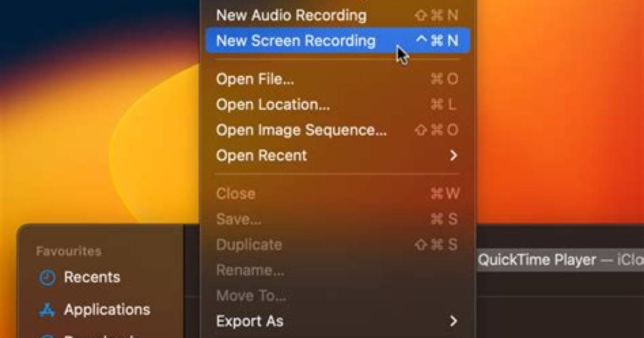Select the greyed Move To... item
This screenshot has height=338, width=644.
tap(338, 295)
